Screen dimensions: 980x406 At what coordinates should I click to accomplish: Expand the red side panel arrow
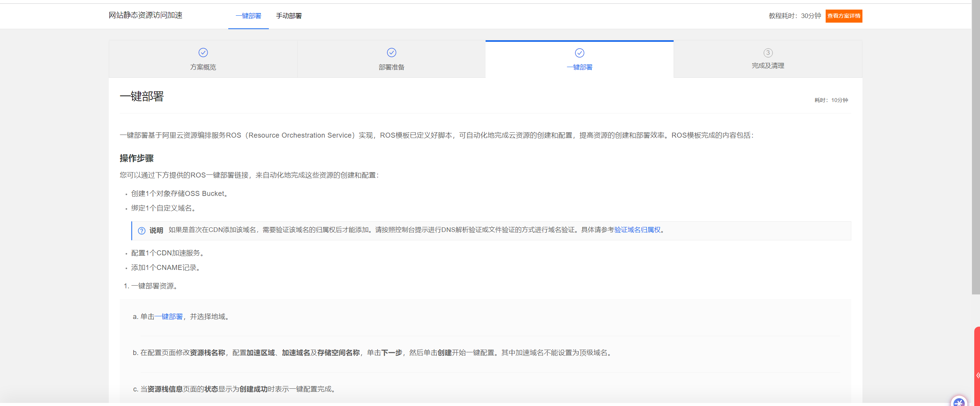point(977,375)
